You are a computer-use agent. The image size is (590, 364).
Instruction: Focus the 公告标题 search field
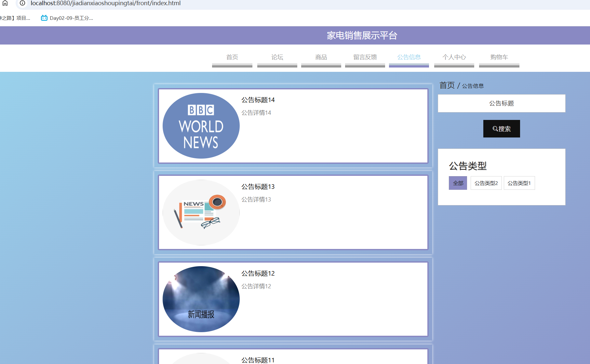[x=502, y=103]
